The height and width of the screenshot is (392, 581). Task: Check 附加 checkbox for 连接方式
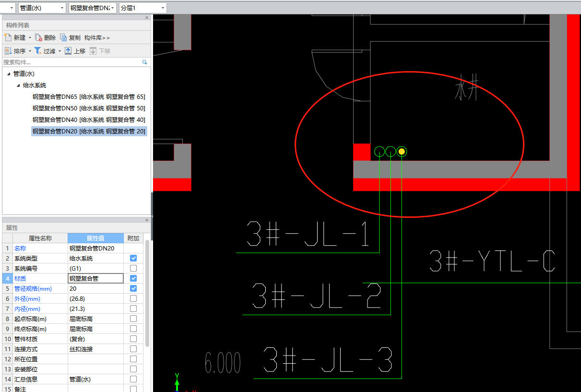tap(133, 349)
